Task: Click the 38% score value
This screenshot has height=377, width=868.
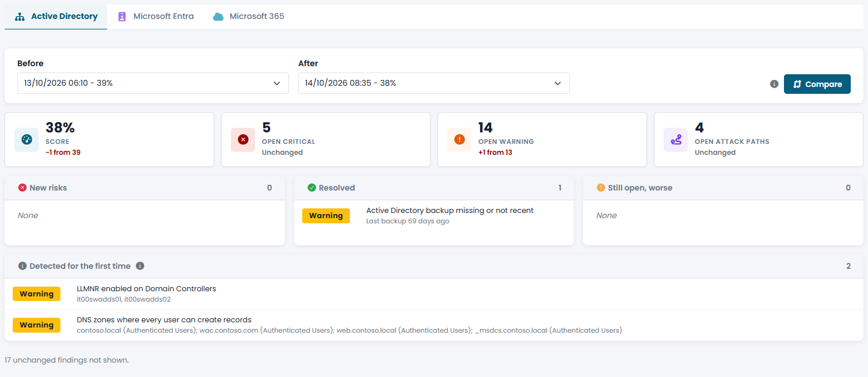Action: coord(60,128)
